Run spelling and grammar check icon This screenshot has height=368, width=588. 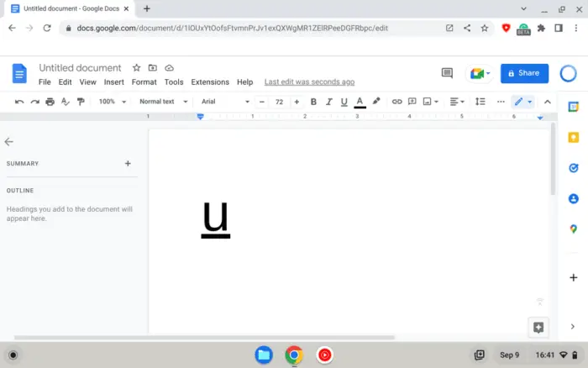pos(66,102)
